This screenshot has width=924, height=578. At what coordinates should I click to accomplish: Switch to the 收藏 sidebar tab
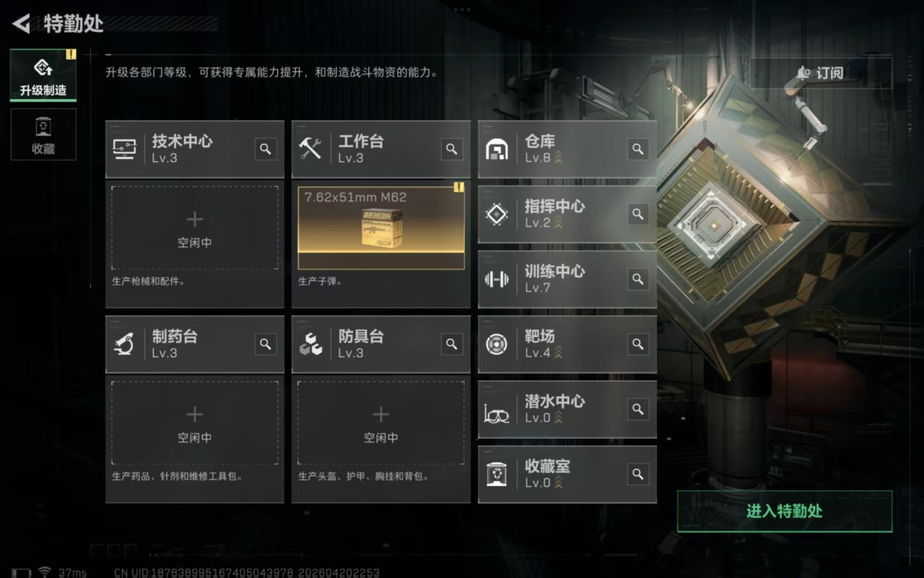point(43,134)
